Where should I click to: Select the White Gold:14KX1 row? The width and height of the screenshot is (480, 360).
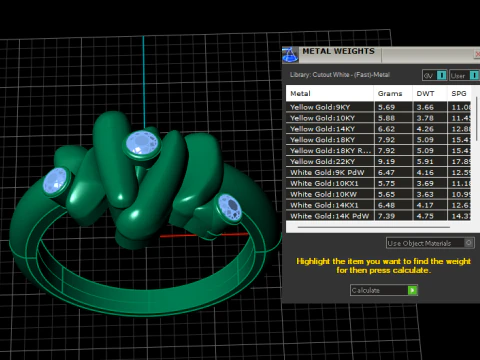click(378, 205)
